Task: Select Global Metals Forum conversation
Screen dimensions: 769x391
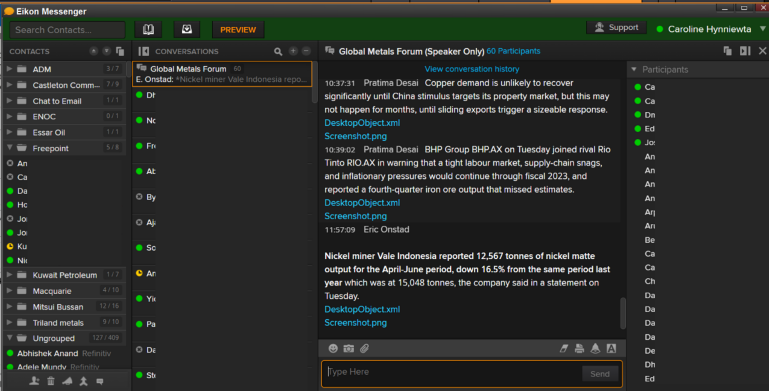Action: tap(222, 74)
